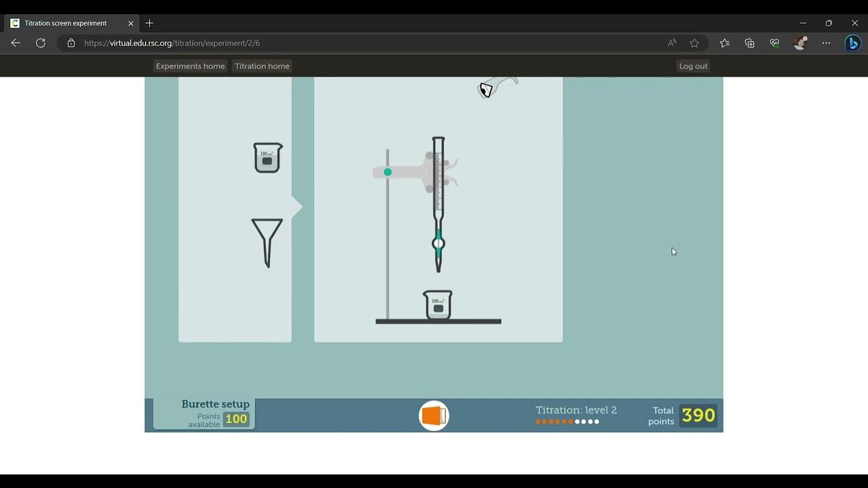Click the Burette setup points panel
This screenshot has height=488, width=868.
point(204,413)
